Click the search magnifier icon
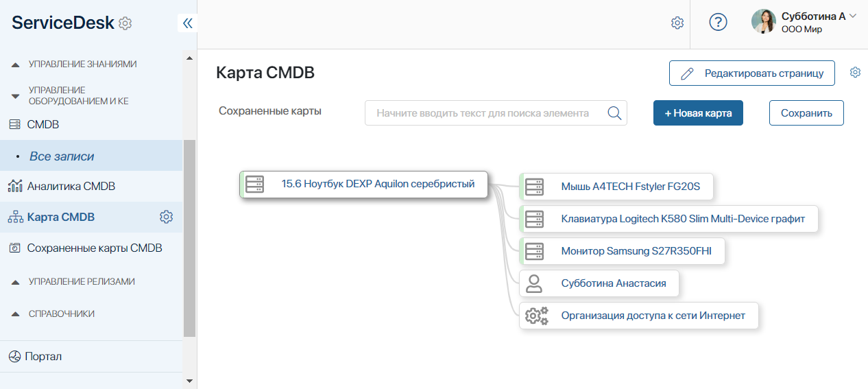This screenshot has height=389, width=868. click(615, 113)
